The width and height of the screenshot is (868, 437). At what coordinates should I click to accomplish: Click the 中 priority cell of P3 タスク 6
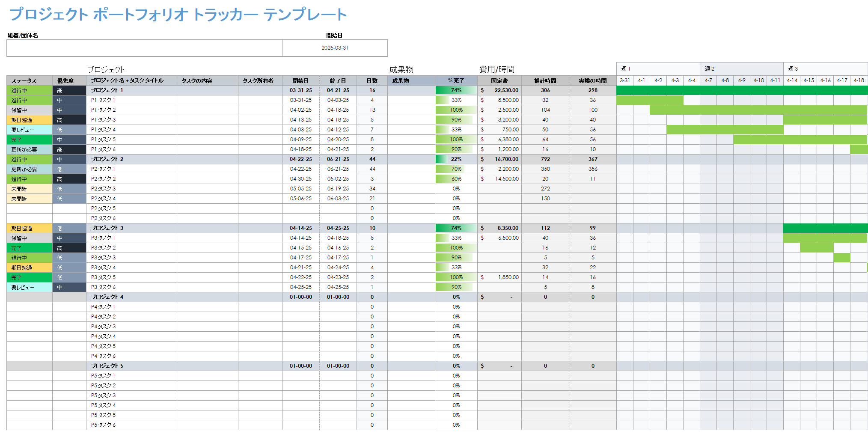[69, 287]
